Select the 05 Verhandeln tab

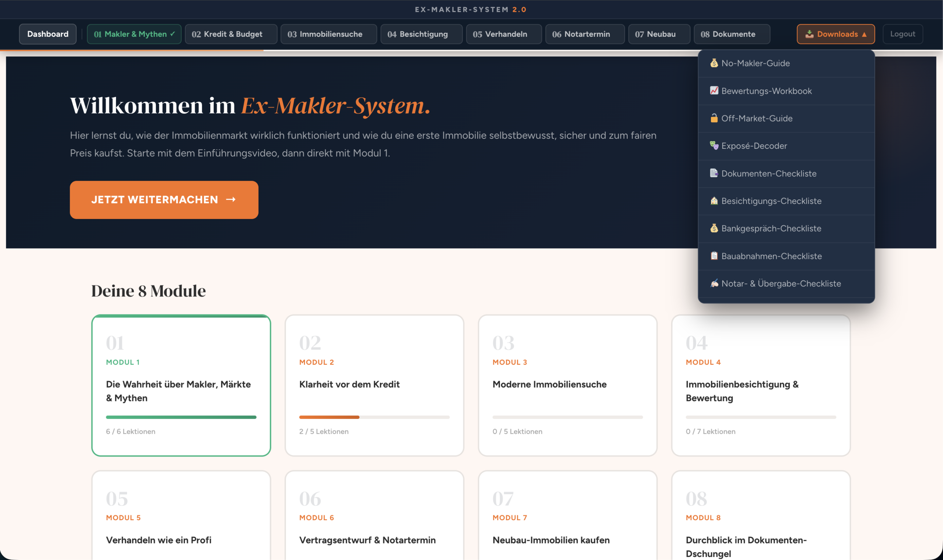pyautogui.click(x=504, y=34)
